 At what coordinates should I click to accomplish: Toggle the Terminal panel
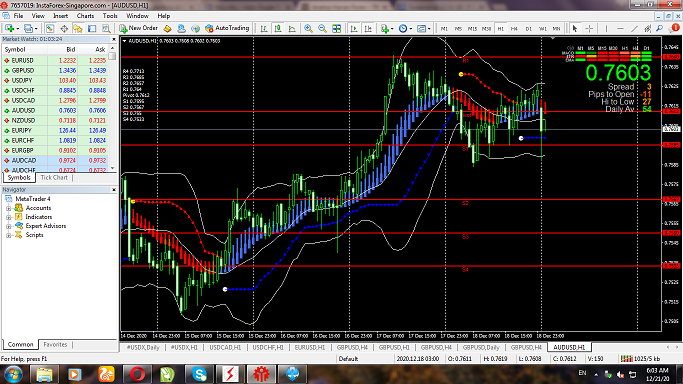point(92,28)
